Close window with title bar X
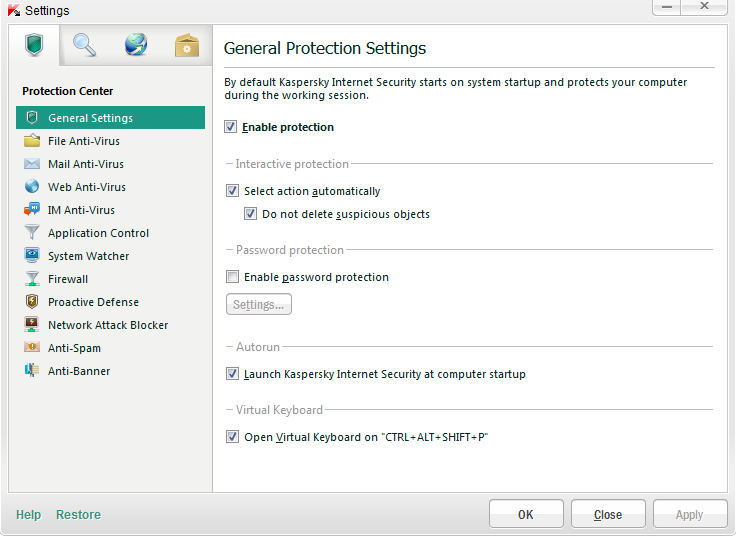 coord(704,7)
